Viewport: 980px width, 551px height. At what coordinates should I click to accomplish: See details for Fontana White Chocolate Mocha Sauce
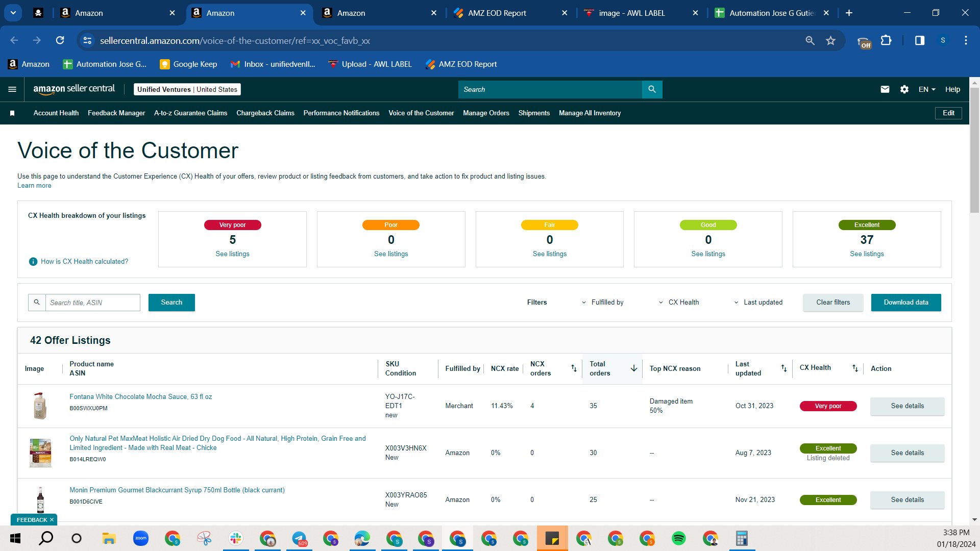click(907, 406)
